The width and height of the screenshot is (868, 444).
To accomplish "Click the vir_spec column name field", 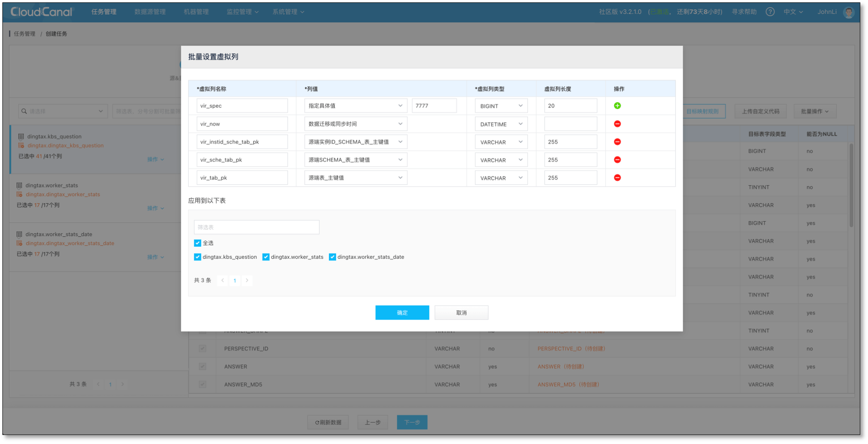I will (242, 106).
